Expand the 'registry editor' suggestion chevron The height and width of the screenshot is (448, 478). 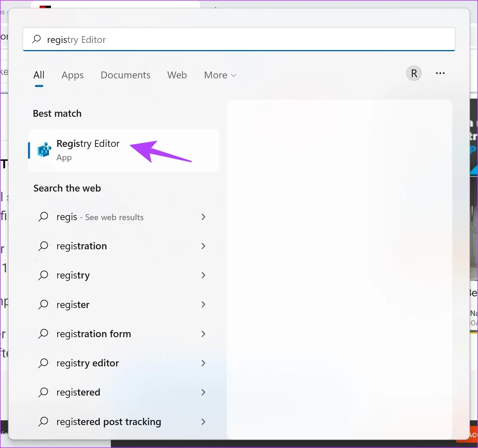click(x=203, y=363)
